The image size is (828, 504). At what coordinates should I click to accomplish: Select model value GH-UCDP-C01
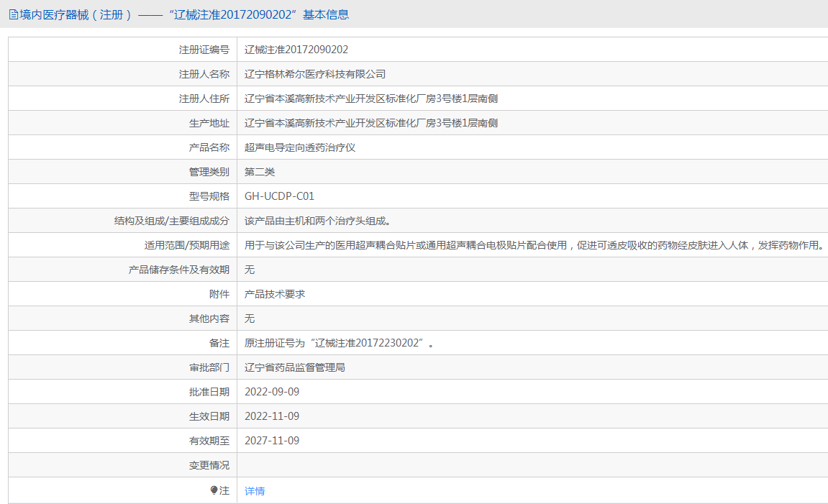279,196
